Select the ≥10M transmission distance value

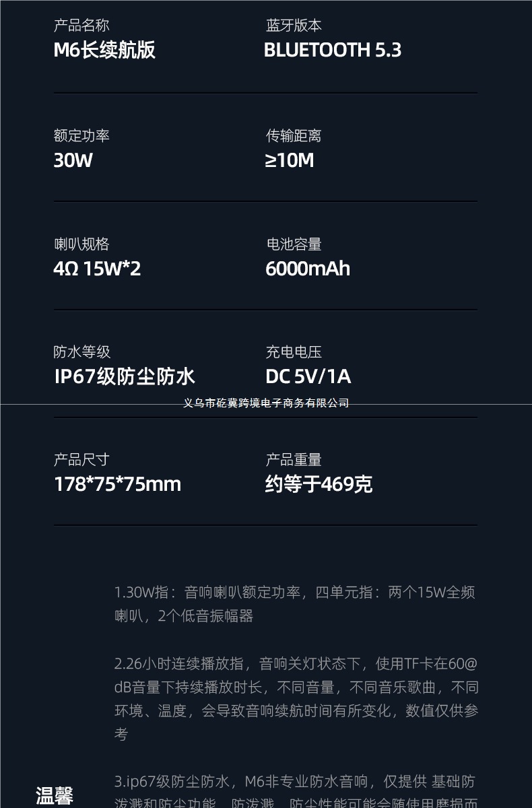pos(290,160)
